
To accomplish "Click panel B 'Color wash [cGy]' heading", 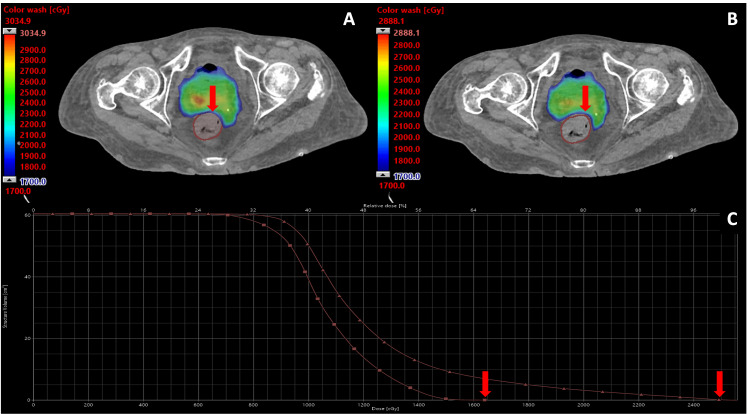I will coord(410,10).
